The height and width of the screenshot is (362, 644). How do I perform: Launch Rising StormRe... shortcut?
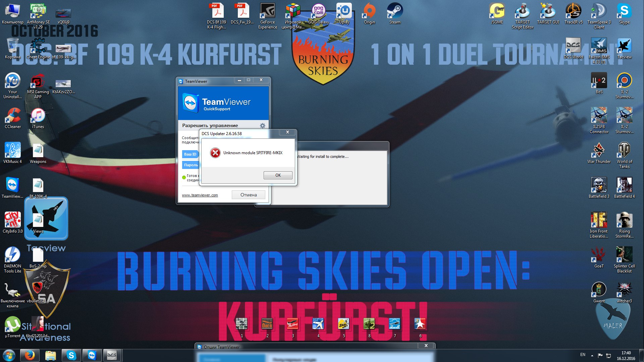(x=624, y=225)
